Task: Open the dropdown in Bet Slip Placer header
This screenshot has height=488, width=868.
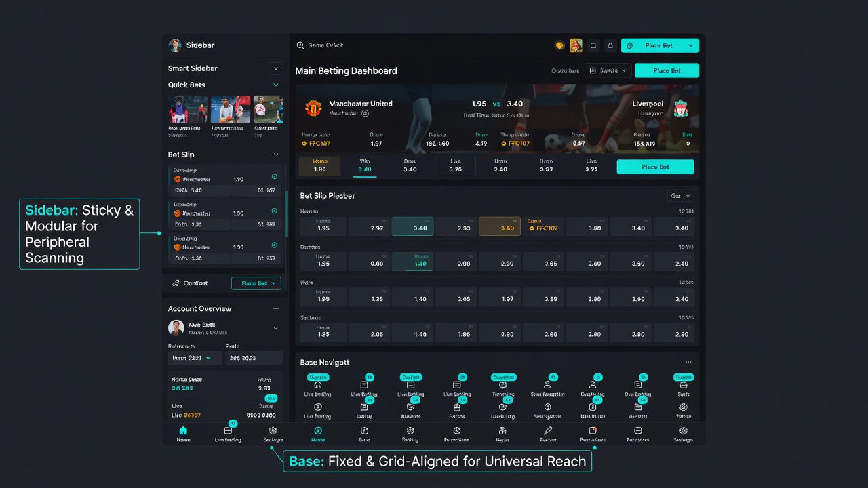Action: pyautogui.click(x=681, y=196)
